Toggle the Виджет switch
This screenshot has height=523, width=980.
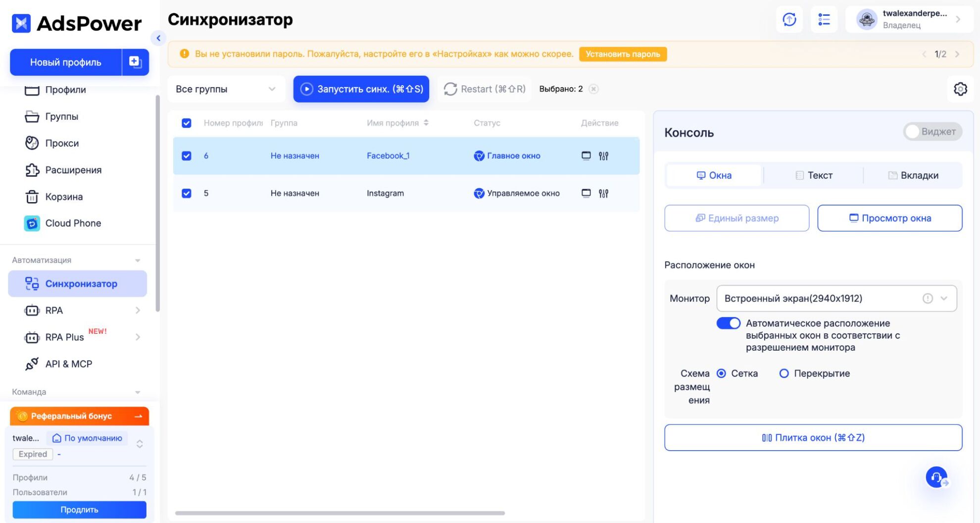tap(932, 132)
